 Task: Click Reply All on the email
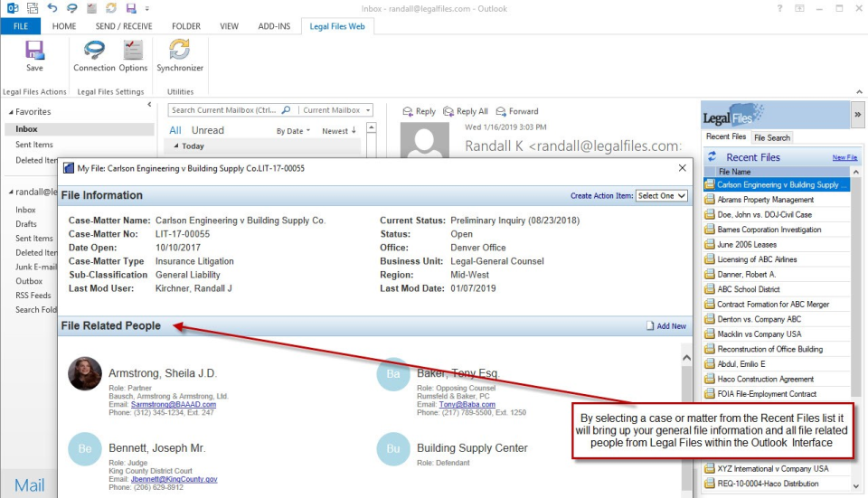466,111
